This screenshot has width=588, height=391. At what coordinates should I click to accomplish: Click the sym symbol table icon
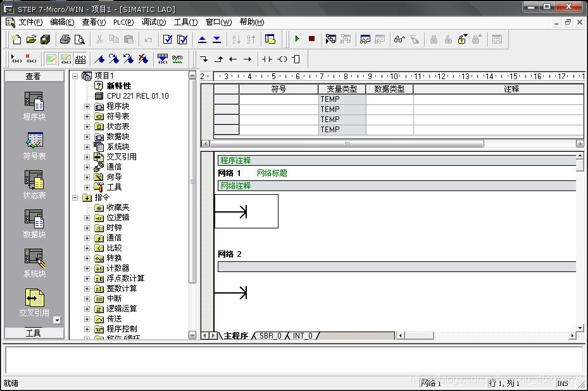(x=177, y=59)
